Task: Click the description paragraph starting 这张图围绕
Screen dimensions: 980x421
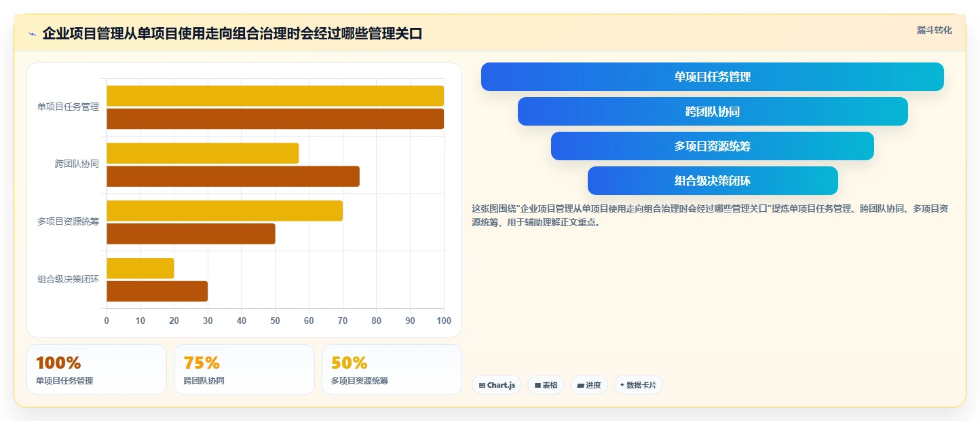Action: pos(710,215)
